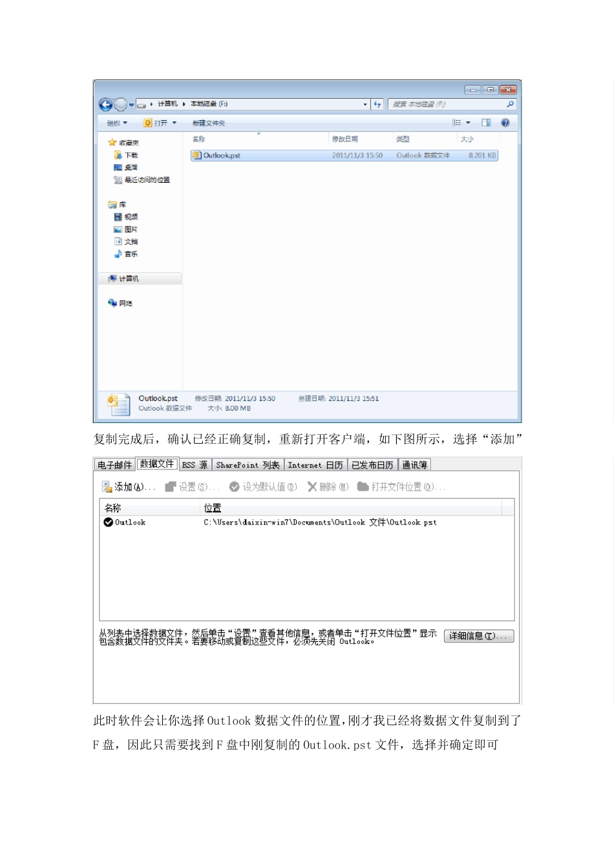
Task: Select the Outlook.pst file in the list
Action: (344, 156)
